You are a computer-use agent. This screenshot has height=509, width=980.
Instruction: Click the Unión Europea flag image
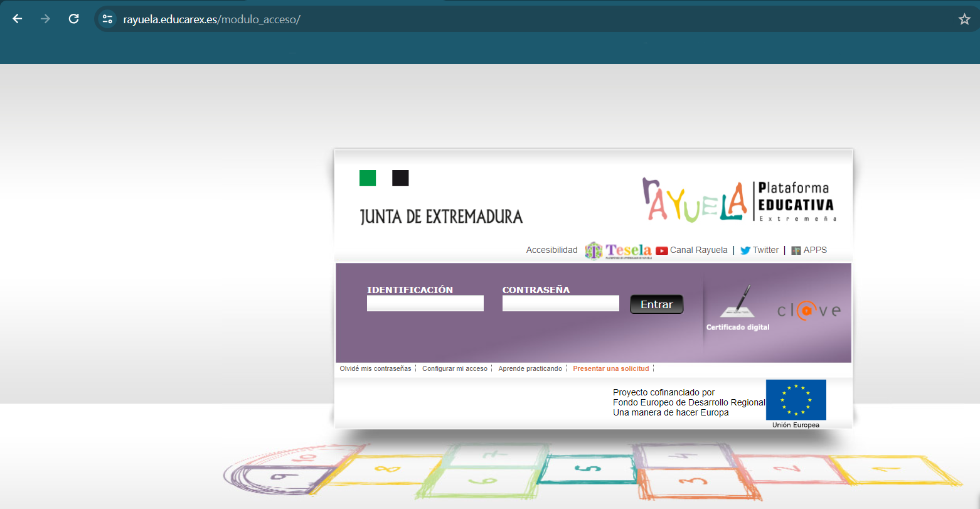[796, 400]
